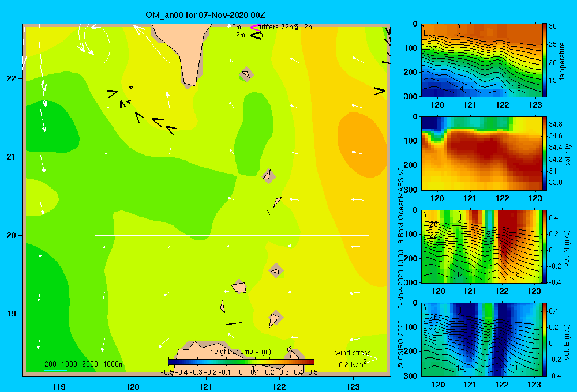
Task: Click the vertical '© CSIRO 2020' credit text
Action: [401, 344]
